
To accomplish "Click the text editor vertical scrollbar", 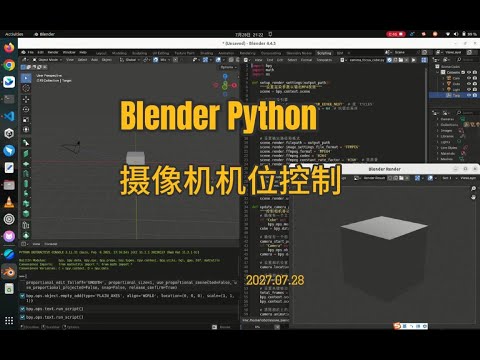I will tap(426, 115).
